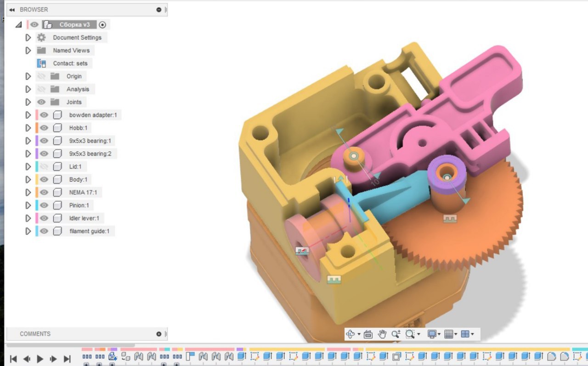This screenshot has height=366, width=588.
Task: Open Display Settings monitor icon
Action: pyautogui.click(x=432, y=334)
